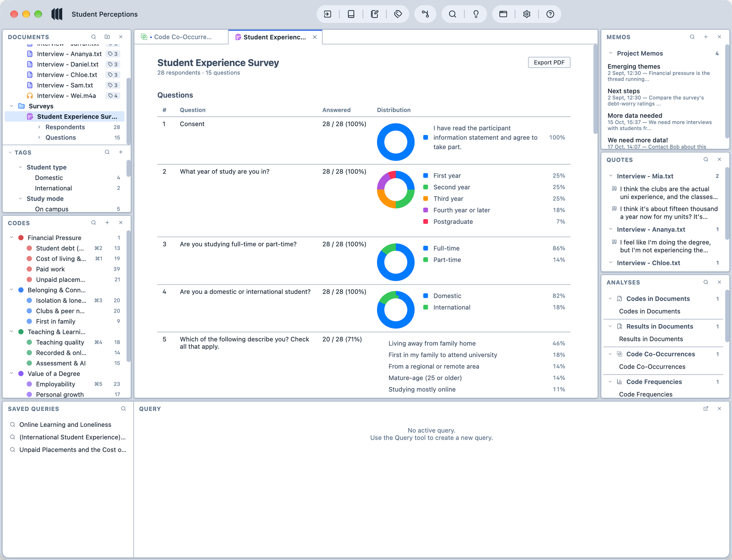Add a new code in Codes panel
This screenshot has width=732, height=560.
(x=107, y=223)
